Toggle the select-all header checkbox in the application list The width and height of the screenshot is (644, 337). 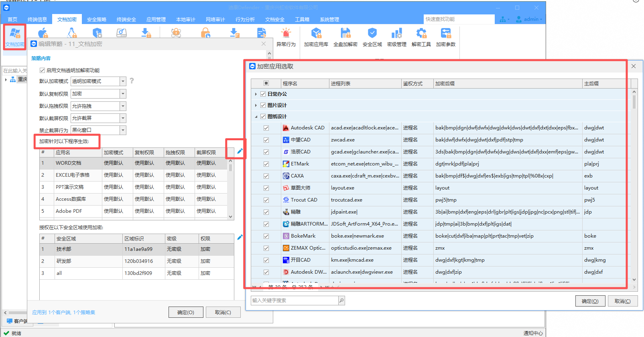266,83
